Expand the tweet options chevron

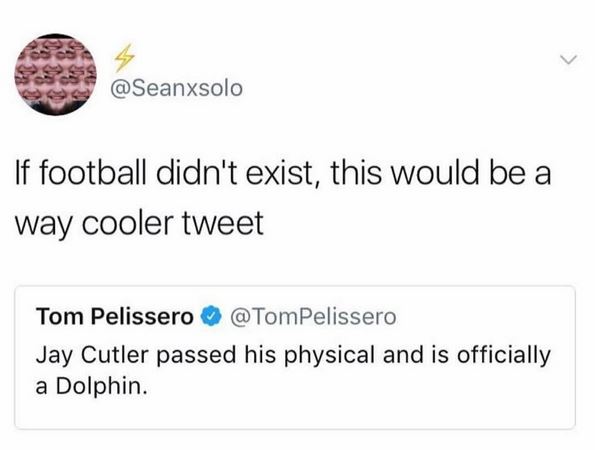click(570, 62)
